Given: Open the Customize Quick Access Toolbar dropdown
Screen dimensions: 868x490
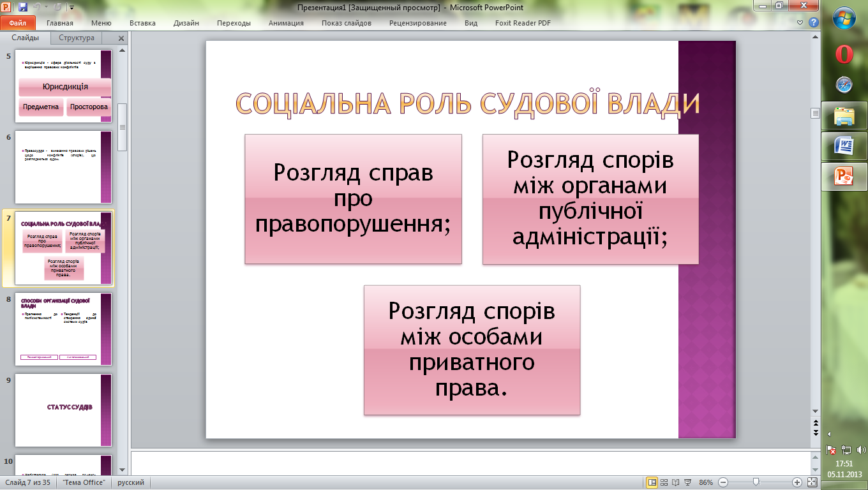Looking at the screenshot, I should point(70,8).
